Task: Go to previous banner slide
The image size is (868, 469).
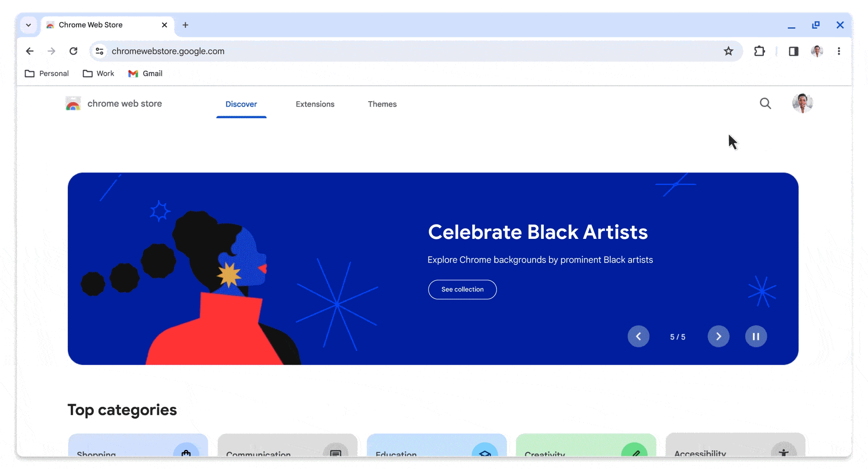Action: click(639, 336)
